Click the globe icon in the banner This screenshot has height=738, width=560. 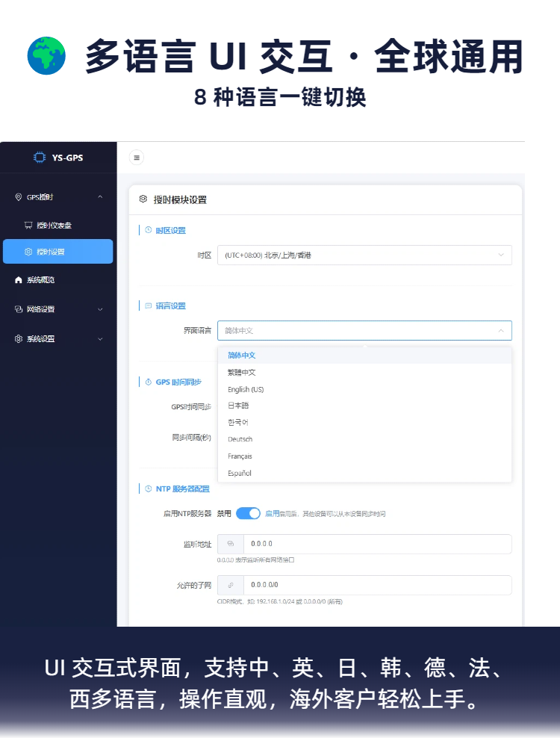pyautogui.click(x=46, y=55)
